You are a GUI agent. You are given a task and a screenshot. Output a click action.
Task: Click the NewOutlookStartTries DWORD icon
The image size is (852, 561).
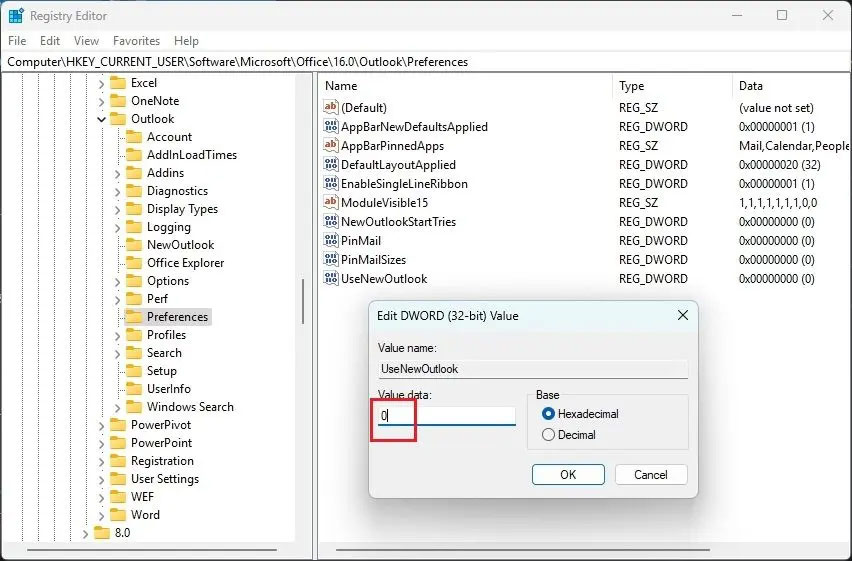click(330, 221)
